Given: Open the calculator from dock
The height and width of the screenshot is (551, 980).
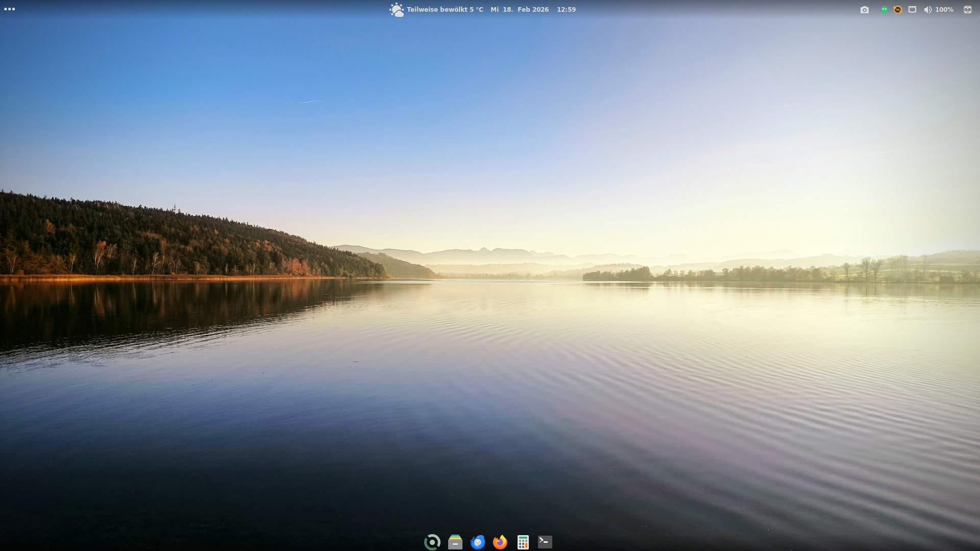Looking at the screenshot, I should [523, 542].
